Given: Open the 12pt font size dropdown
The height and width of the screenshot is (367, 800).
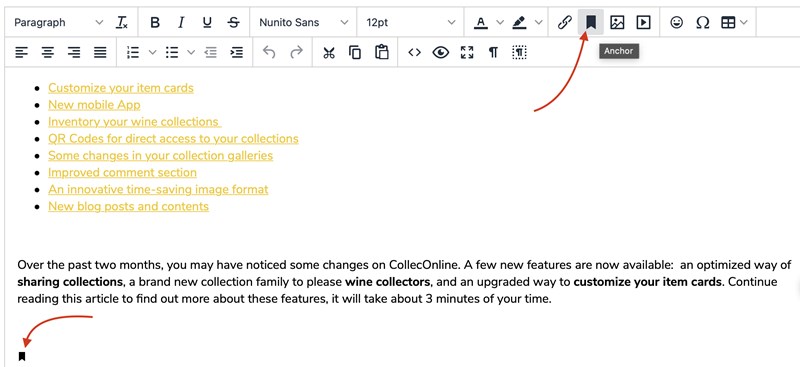Looking at the screenshot, I should click(x=411, y=22).
